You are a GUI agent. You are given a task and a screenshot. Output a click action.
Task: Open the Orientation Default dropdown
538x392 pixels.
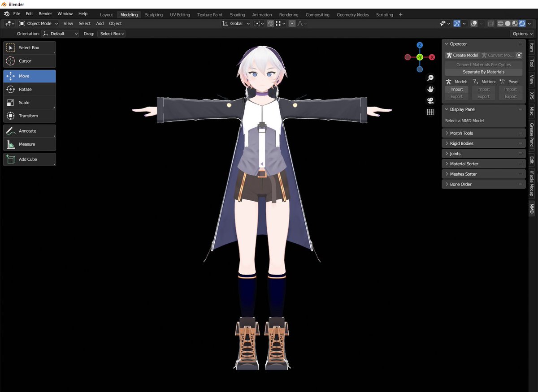click(x=60, y=34)
